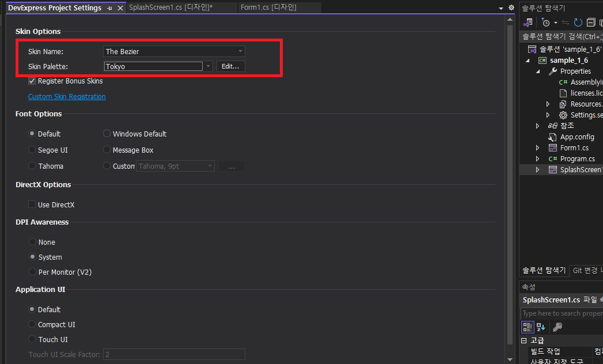This screenshot has height=364, width=603.
Task: Select the Tahoma font option
Action: [x=32, y=166]
